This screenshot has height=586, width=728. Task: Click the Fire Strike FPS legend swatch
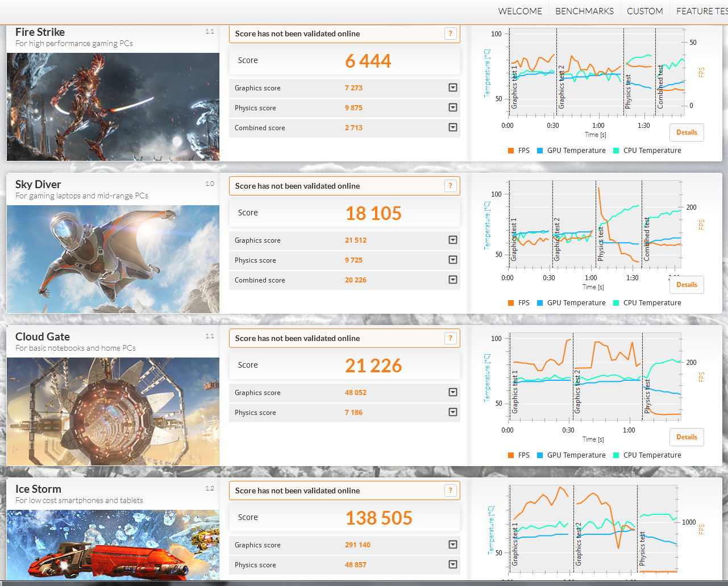click(x=511, y=151)
